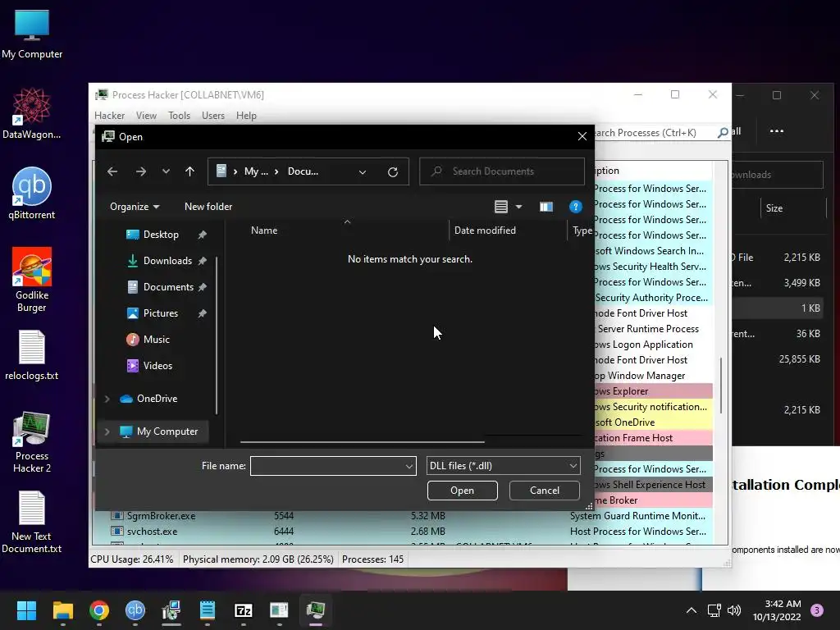840x630 pixels.
Task: Open the View menu in Process Hacker
Action: 146,116
